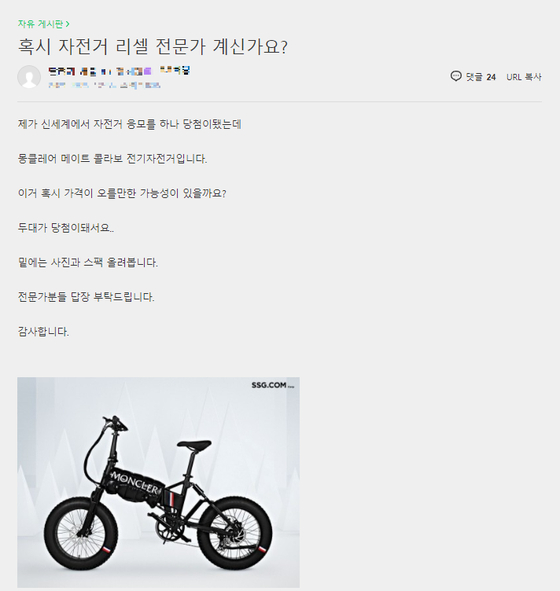Click the bike handlebar in the photo
560x591 pixels.
[x=115, y=423]
